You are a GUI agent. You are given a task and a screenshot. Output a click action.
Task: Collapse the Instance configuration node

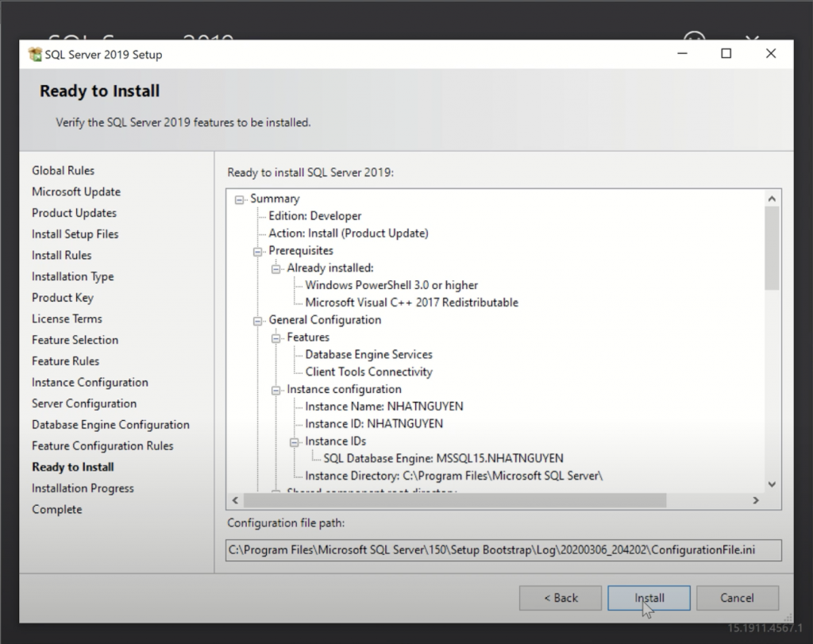tap(275, 390)
